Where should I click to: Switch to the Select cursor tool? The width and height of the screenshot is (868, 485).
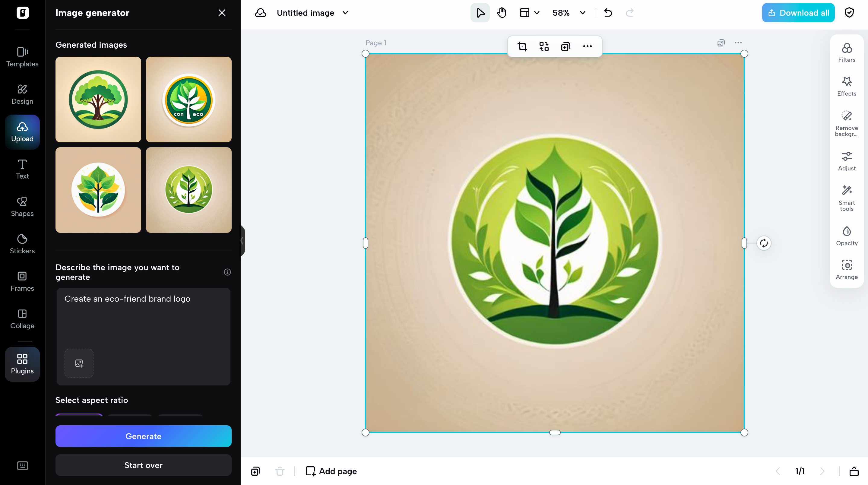(480, 12)
